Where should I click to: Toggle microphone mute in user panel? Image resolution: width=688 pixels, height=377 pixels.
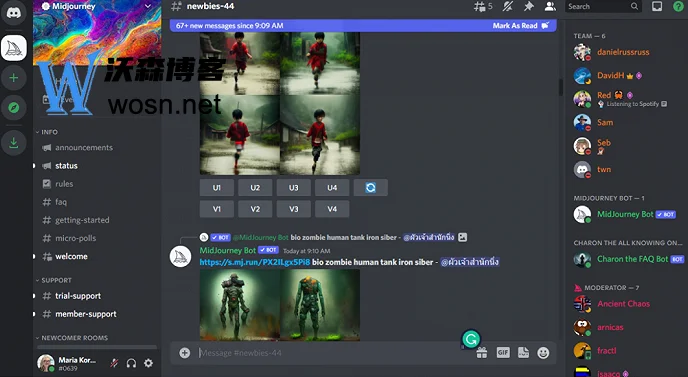click(x=114, y=363)
